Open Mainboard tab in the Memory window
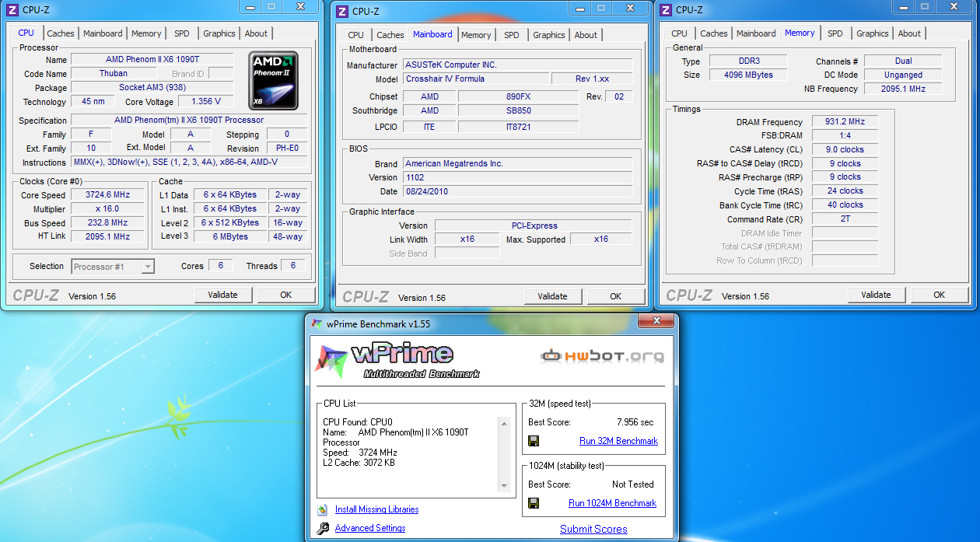Screen dimensions: 980x542 pos(756,33)
